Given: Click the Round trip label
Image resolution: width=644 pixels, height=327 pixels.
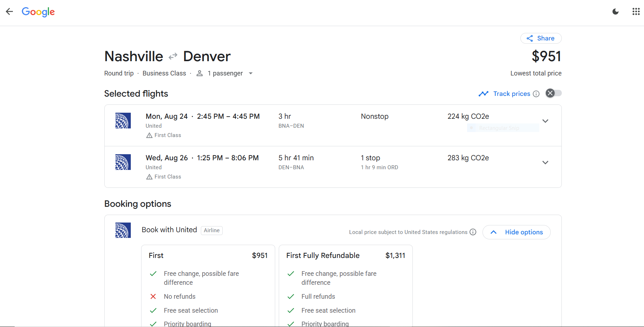Looking at the screenshot, I should click(119, 73).
